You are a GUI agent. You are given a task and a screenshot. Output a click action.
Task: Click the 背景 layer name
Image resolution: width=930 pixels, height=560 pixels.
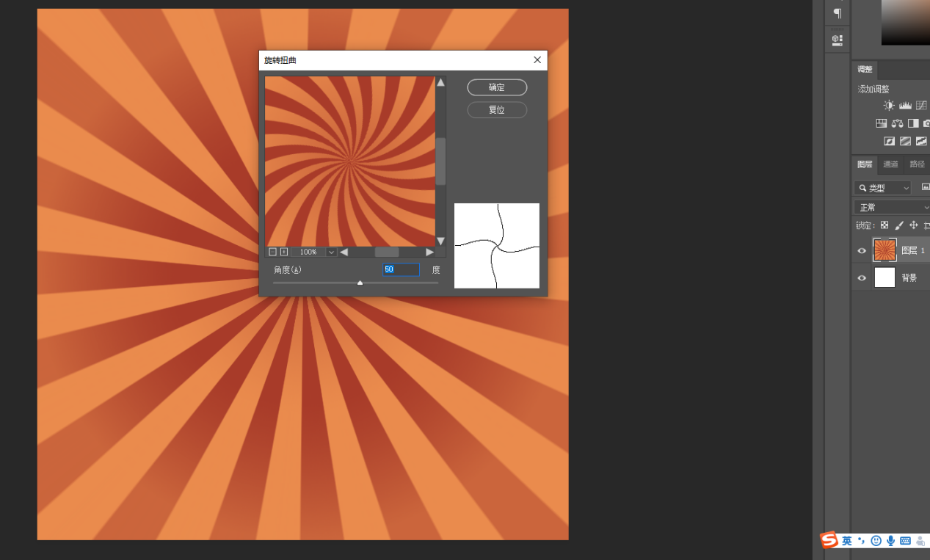pyautogui.click(x=909, y=277)
